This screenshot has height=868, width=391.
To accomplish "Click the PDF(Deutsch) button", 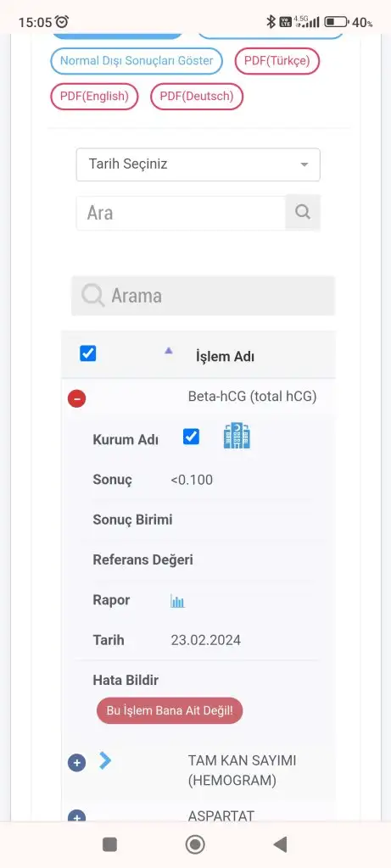I will click(x=197, y=97).
